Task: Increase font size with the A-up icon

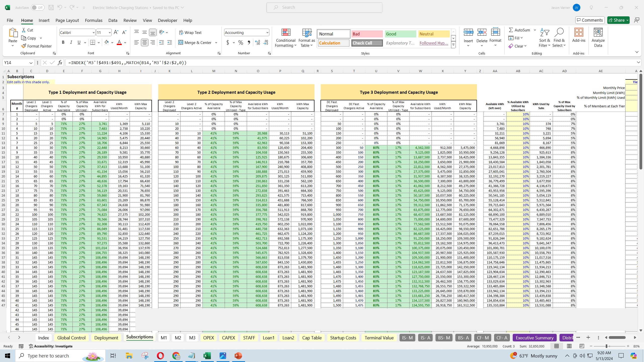Action: [x=116, y=32]
